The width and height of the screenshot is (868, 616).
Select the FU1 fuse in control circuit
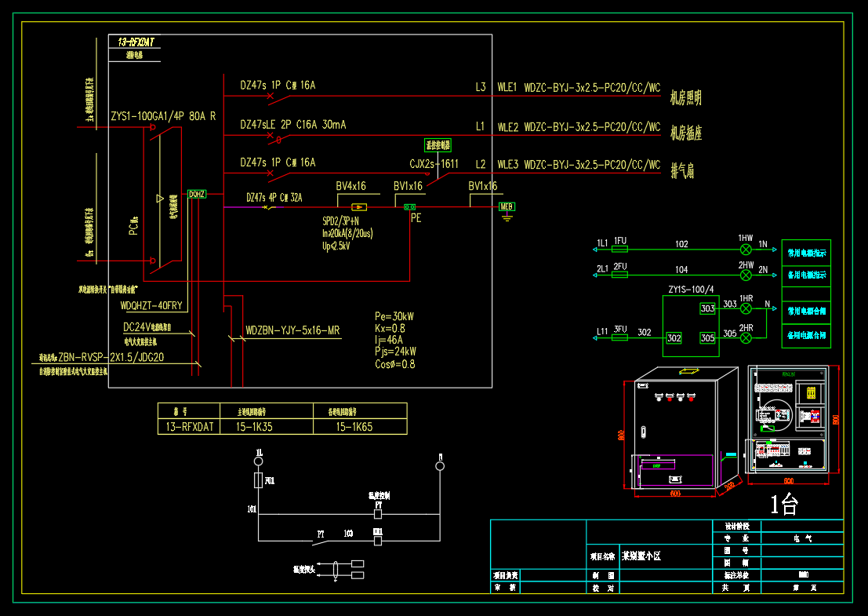tap(258, 480)
